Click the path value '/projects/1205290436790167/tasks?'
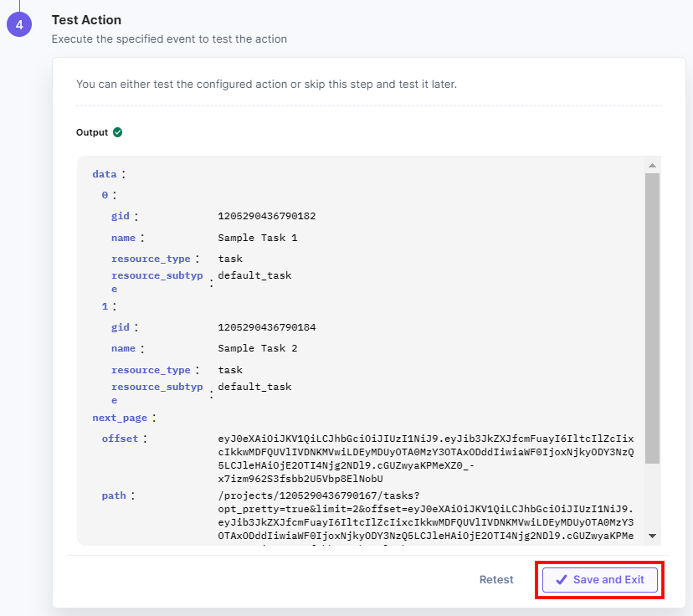This screenshot has height=616, width=693. (x=319, y=496)
